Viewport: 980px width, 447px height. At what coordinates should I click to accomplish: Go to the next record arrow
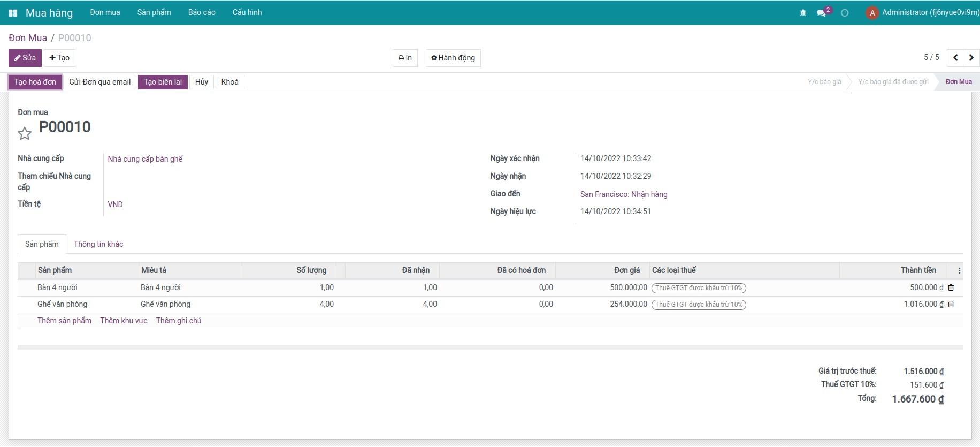971,58
